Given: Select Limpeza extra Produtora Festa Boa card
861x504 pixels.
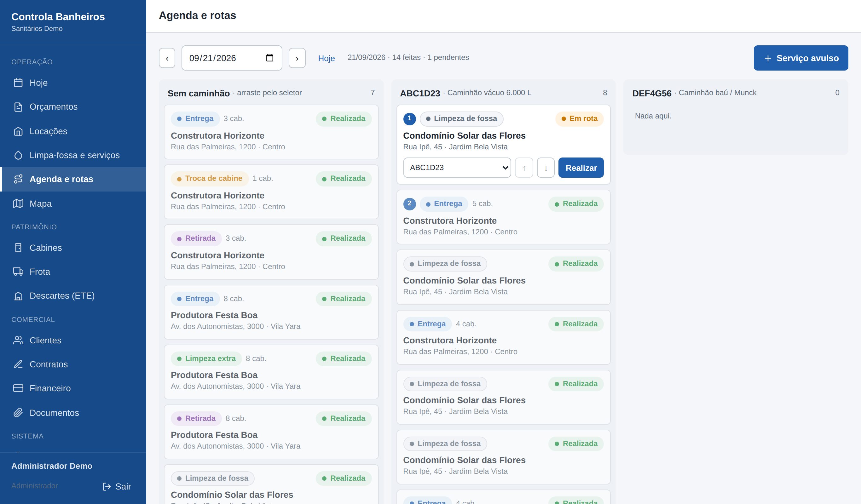Looking at the screenshot, I should [271, 372].
